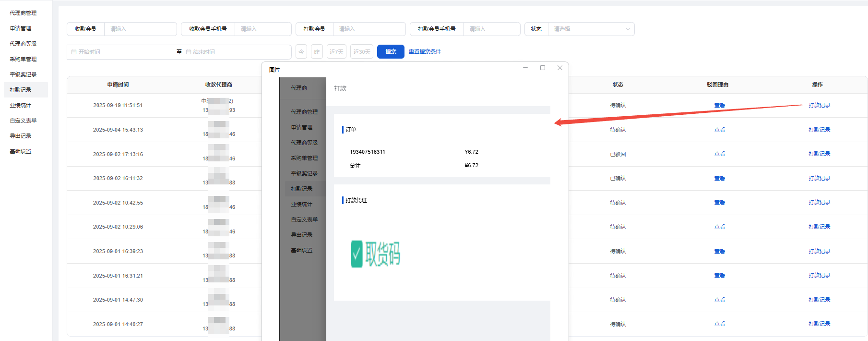The height and width of the screenshot is (341, 868).
Task: Open the 状态 dropdown selector
Action: click(x=590, y=29)
